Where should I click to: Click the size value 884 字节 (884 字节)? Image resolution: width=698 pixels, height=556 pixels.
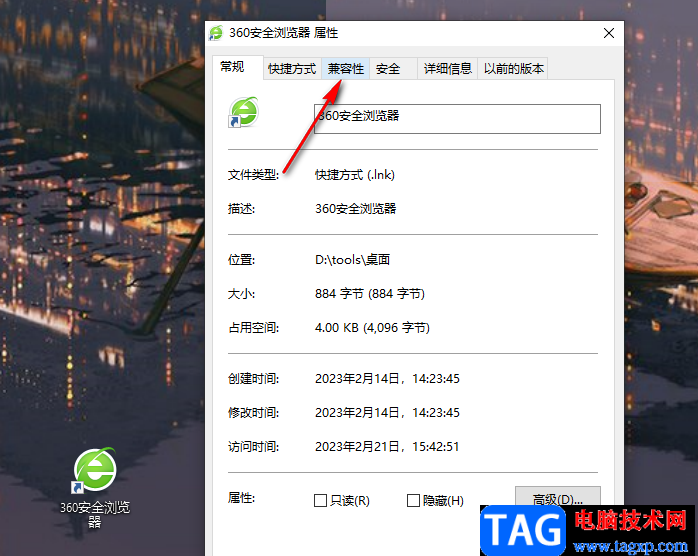point(370,294)
